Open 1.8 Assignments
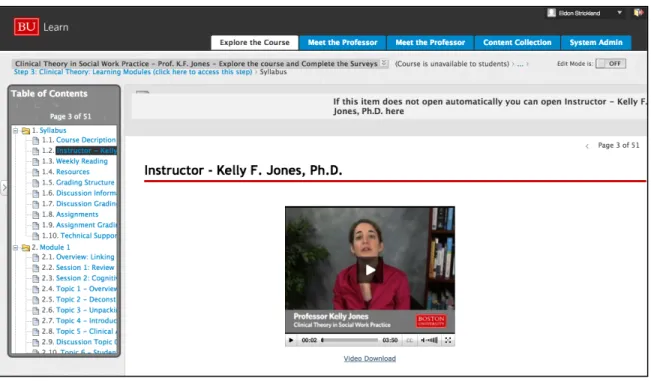The image size is (651, 381). point(77,215)
